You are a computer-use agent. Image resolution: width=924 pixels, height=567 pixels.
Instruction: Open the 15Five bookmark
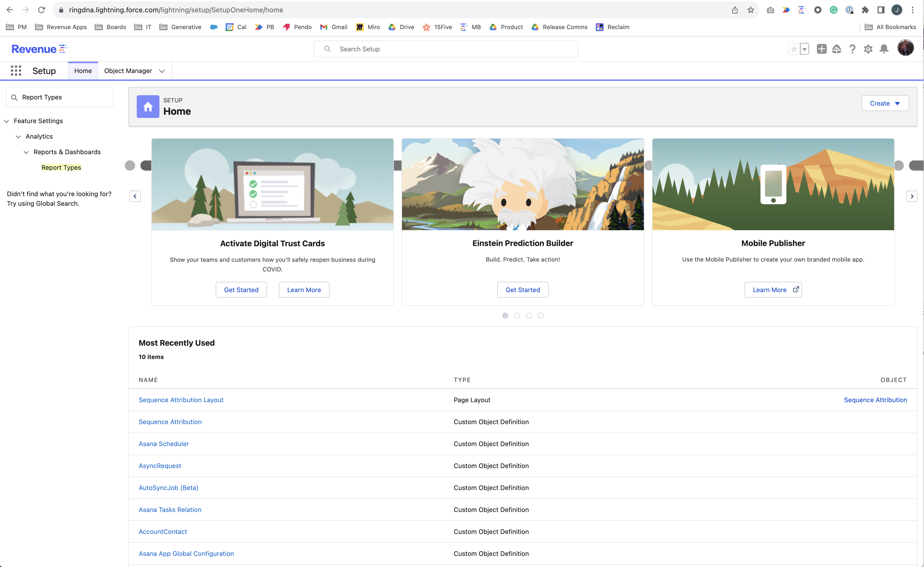tap(437, 27)
